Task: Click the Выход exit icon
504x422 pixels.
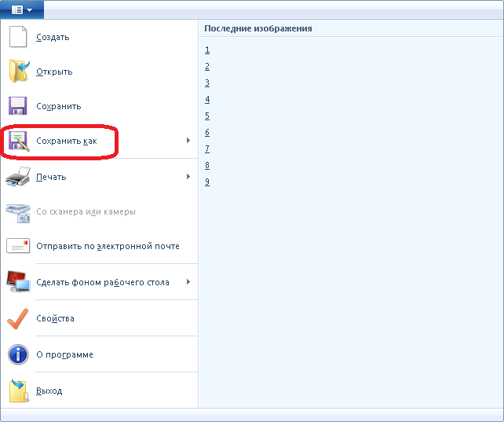Action: [x=19, y=391]
